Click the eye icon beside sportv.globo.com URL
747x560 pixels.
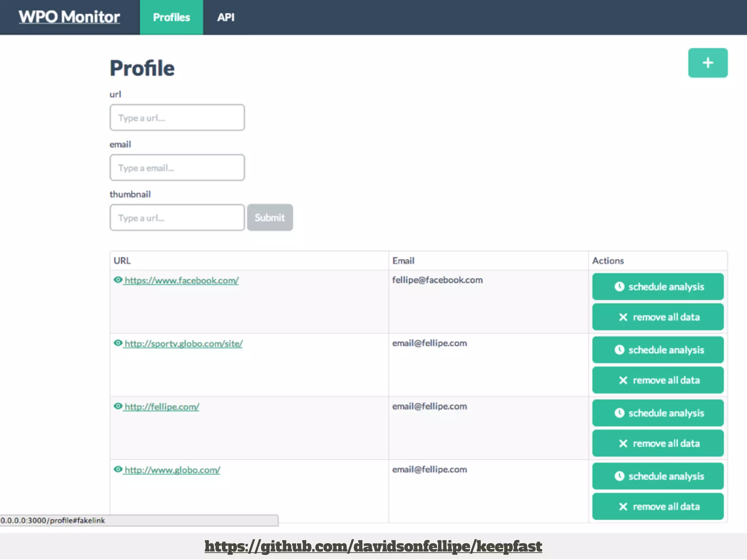(118, 343)
